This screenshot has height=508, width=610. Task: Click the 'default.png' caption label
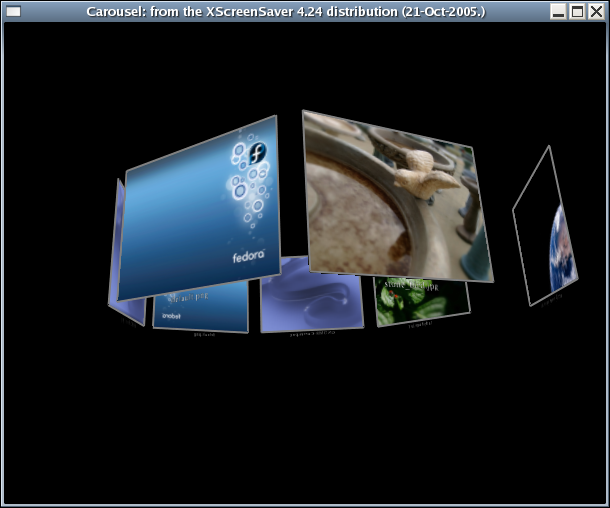tap(188, 298)
